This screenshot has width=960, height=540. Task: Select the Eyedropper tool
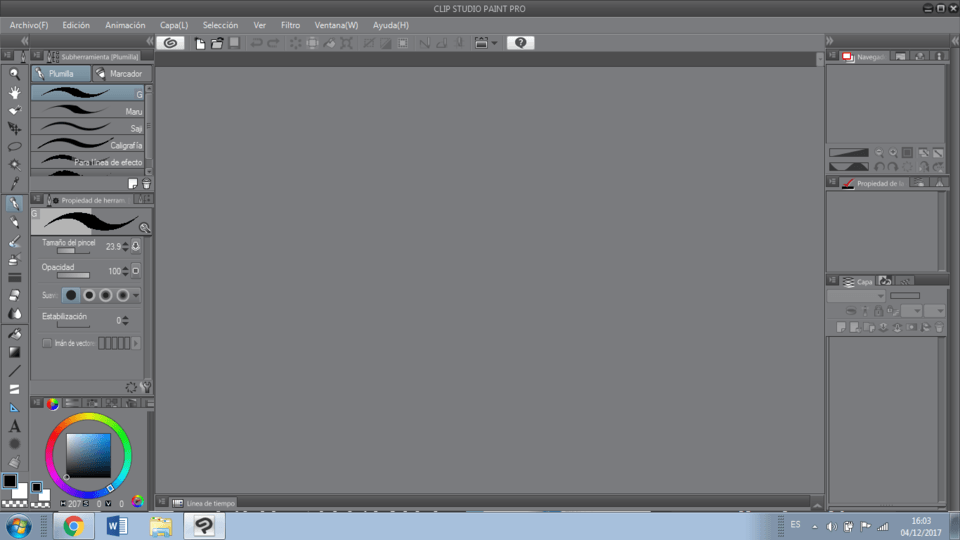pos(14,182)
